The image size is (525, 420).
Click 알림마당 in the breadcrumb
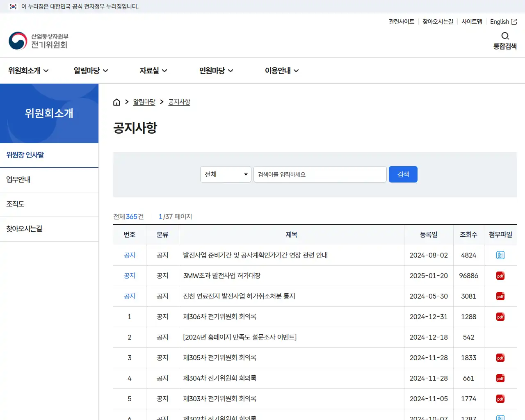coord(144,102)
